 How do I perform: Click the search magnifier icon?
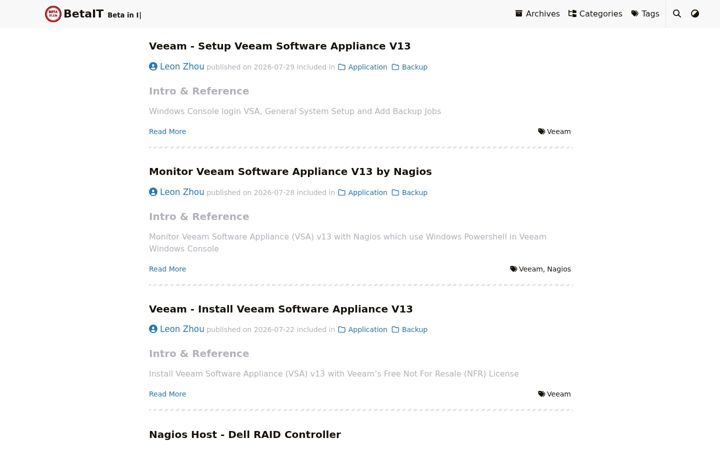coord(677,14)
